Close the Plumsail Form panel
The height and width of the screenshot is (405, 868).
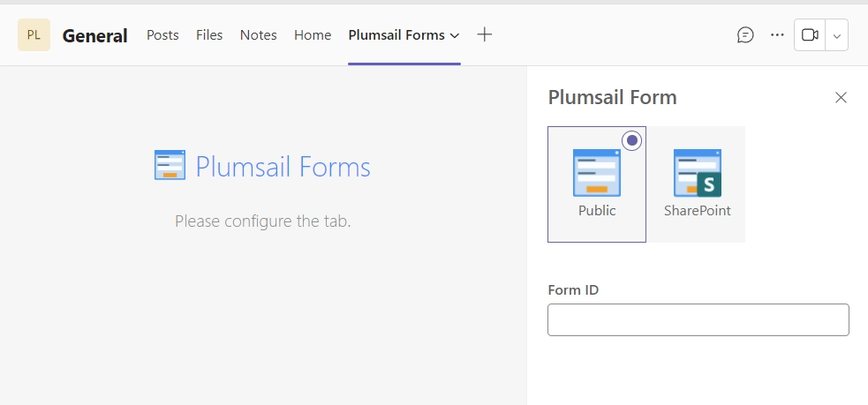(841, 97)
